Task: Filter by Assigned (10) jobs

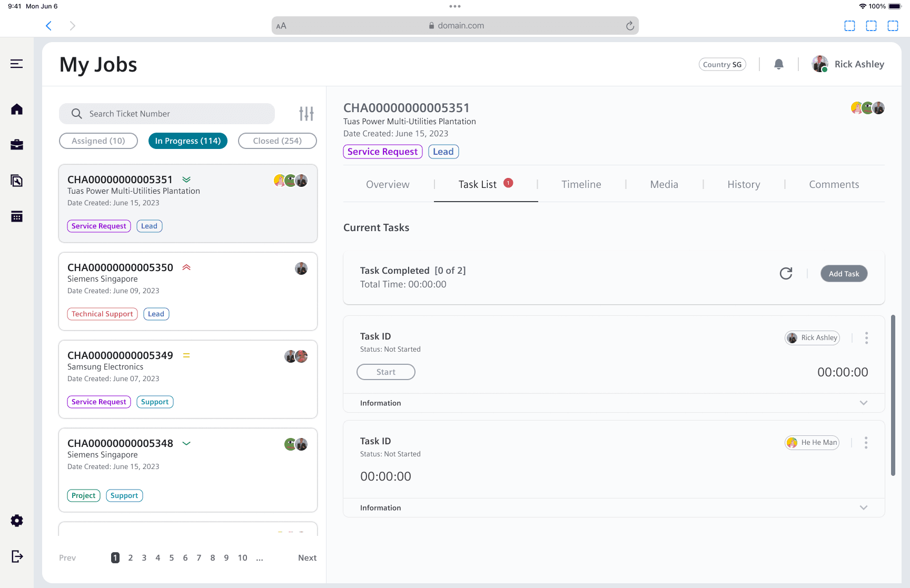Action: click(98, 141)
